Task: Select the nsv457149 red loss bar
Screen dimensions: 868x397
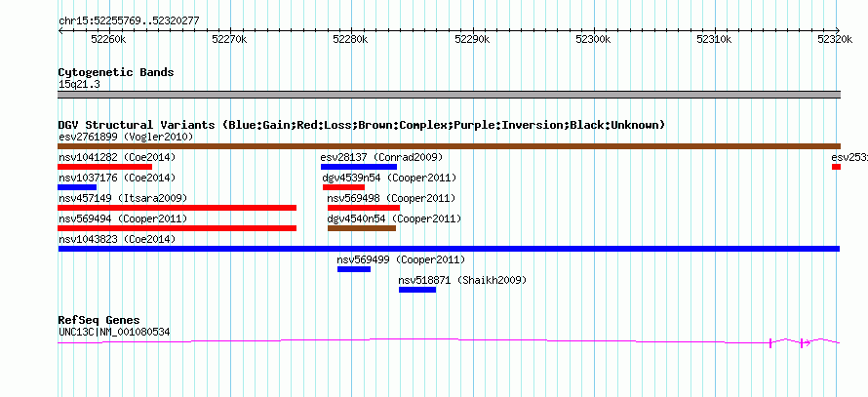Action: [178, 208]
